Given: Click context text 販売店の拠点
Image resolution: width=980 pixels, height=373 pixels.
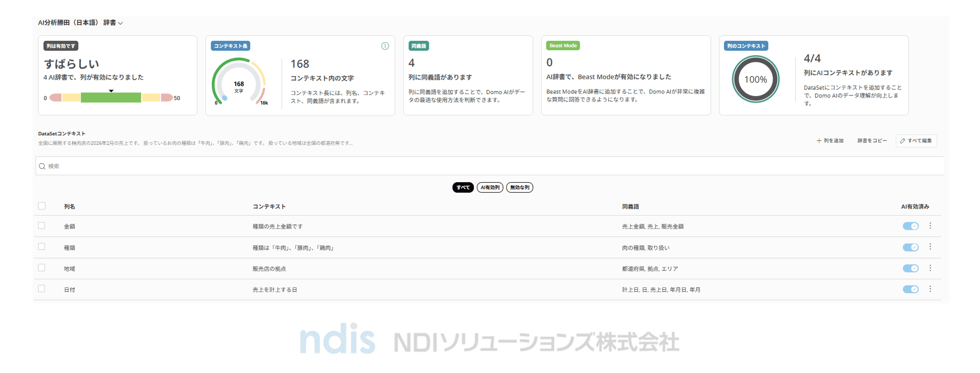Looking at the screenshot, I should pyautogui.click(x=269, y=269).
